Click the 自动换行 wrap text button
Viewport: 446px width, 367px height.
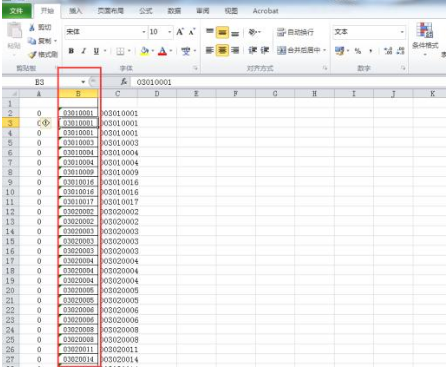[295, 32]
